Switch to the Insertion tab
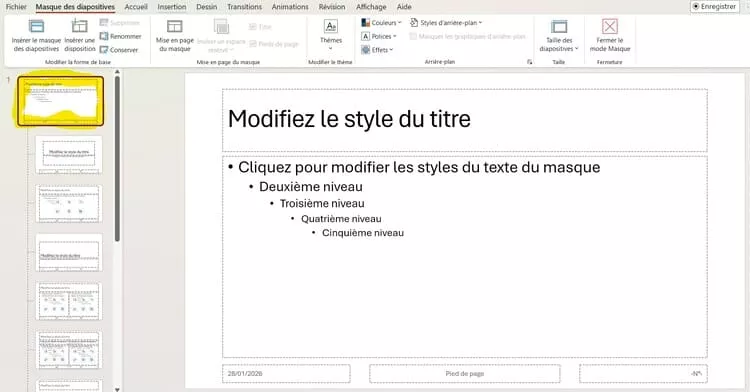750x392 pixels. [172, 7]
